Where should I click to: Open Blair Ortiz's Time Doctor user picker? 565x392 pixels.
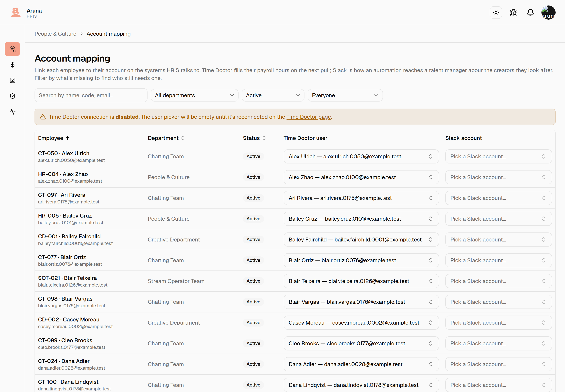(361, 260)
